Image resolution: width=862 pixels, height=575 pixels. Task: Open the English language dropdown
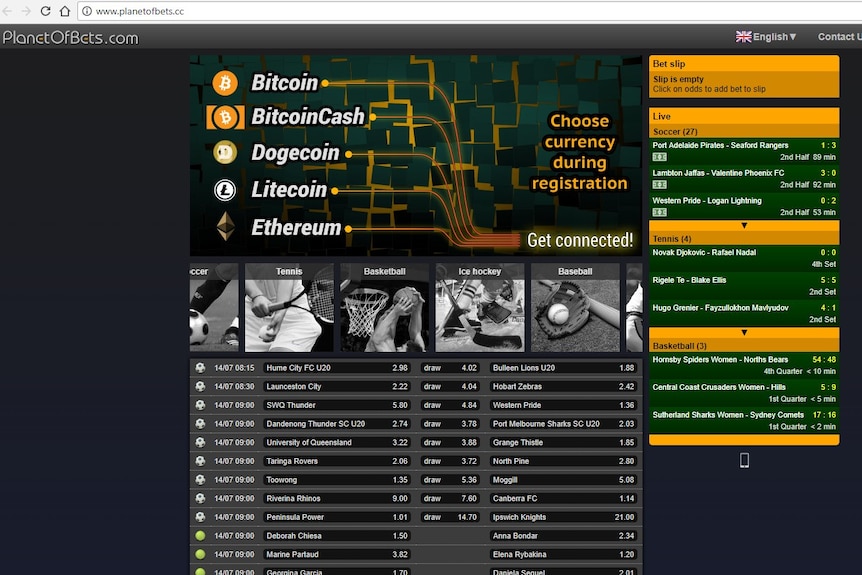coord(775,37)
